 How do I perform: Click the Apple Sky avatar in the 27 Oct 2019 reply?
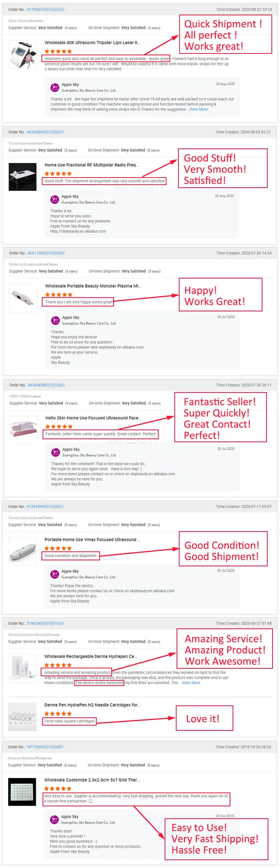55,819
